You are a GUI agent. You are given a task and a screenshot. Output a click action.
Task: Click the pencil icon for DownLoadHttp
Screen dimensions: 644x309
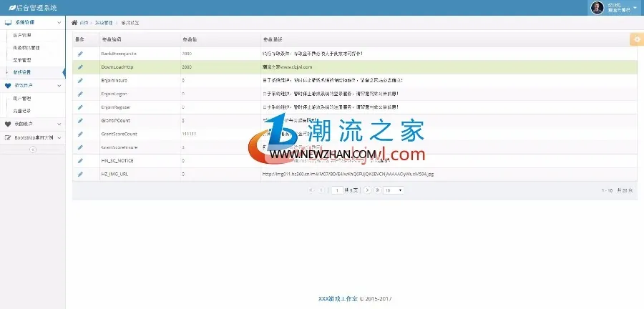[x=80, y=67]
